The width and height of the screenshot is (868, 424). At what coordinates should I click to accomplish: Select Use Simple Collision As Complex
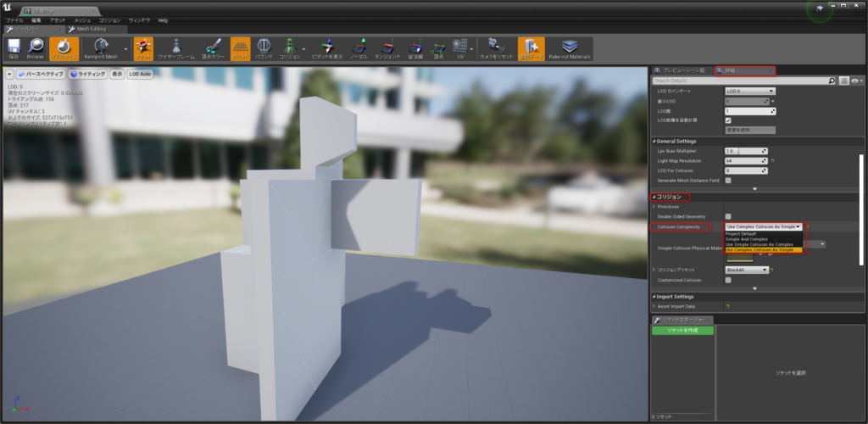(764, 244)
